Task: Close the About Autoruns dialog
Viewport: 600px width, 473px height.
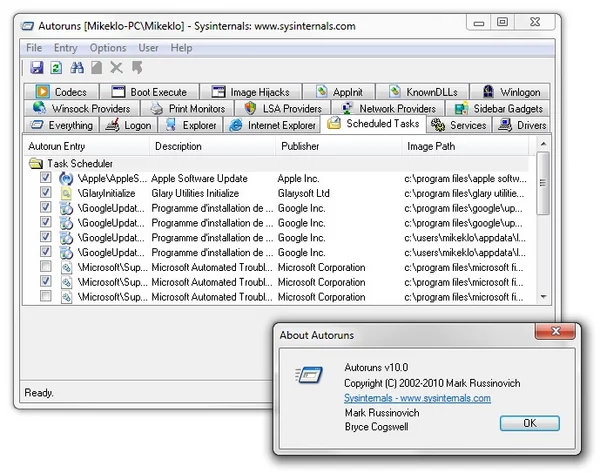Action: tap(555, 331)
